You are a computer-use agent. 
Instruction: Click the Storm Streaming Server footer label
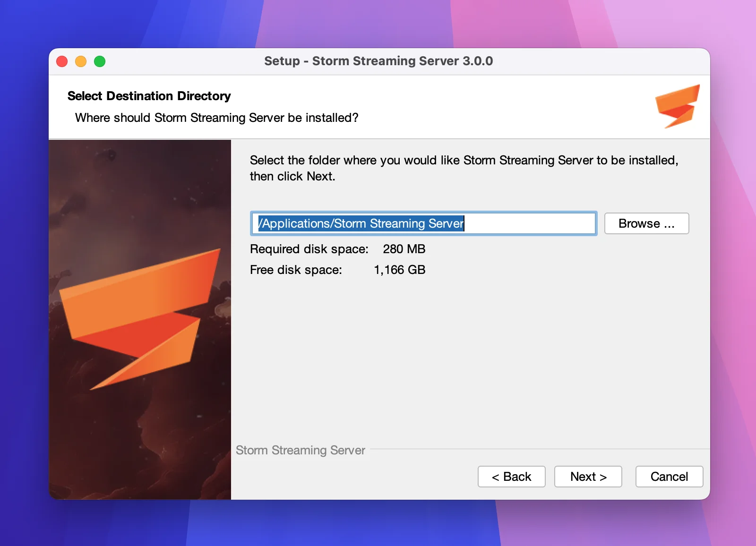point(301,450)
